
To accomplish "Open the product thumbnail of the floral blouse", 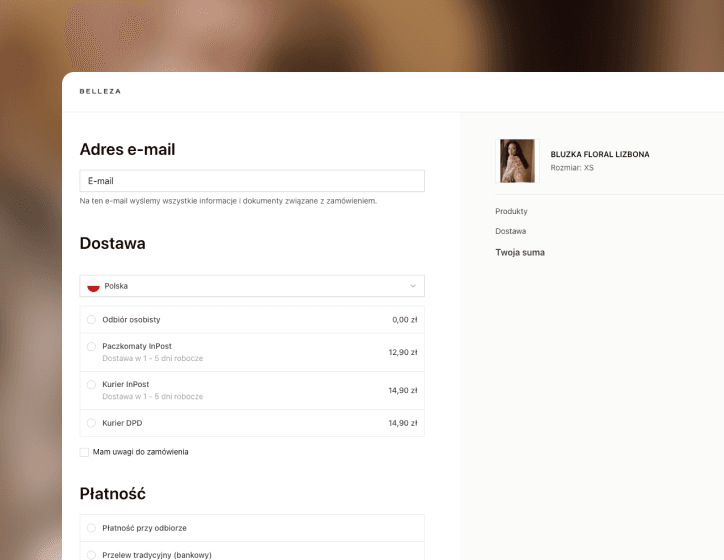I will tap(517, 161).
